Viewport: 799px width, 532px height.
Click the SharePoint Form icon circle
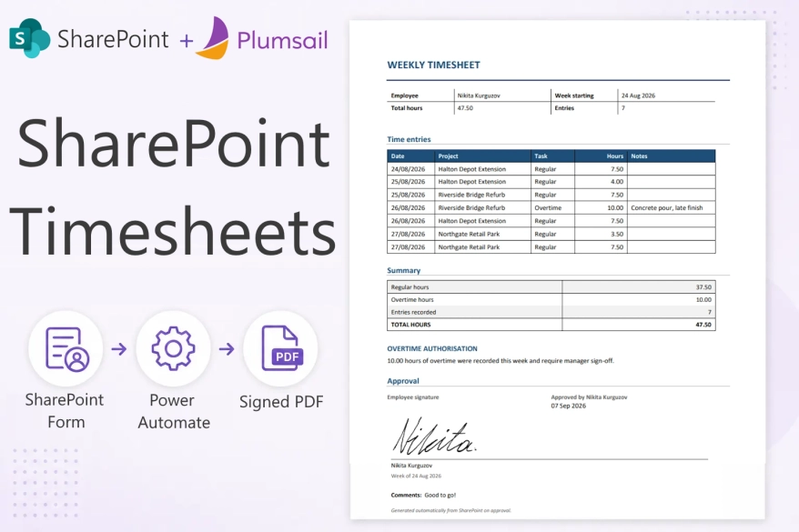click(66, 348)
